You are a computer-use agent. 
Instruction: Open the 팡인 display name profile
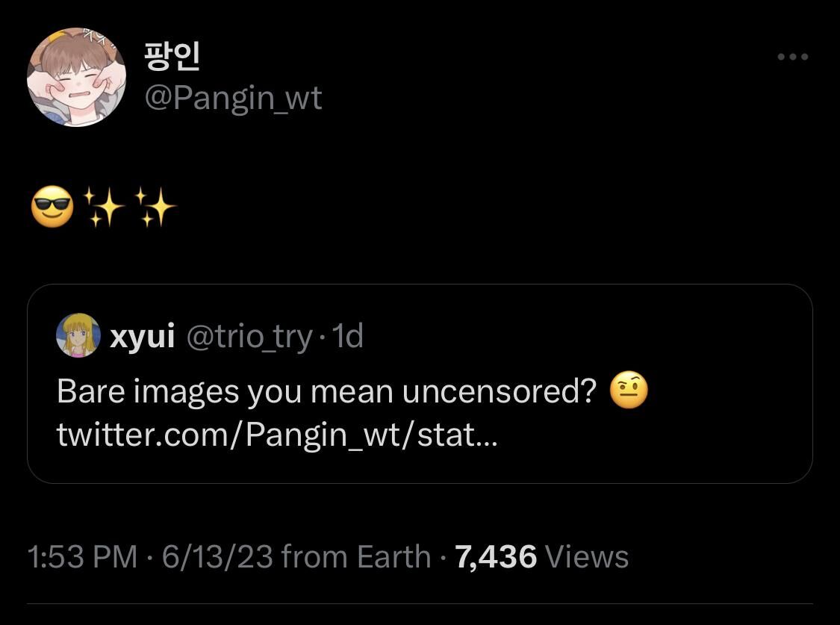pyautogui.click(x=172, y=57)
